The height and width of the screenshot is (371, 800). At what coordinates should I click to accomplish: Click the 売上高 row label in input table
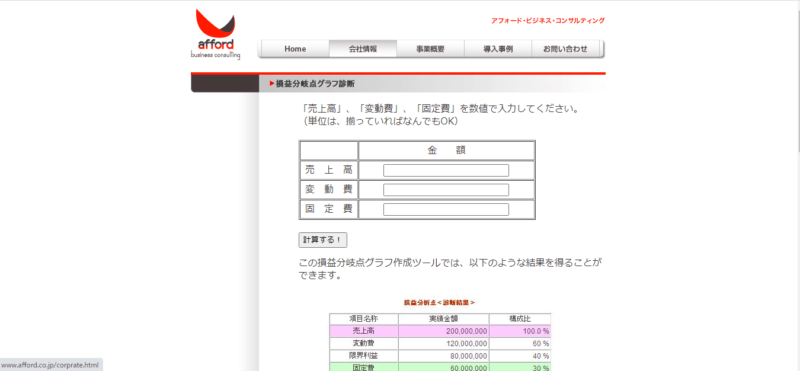coord(329,170)
